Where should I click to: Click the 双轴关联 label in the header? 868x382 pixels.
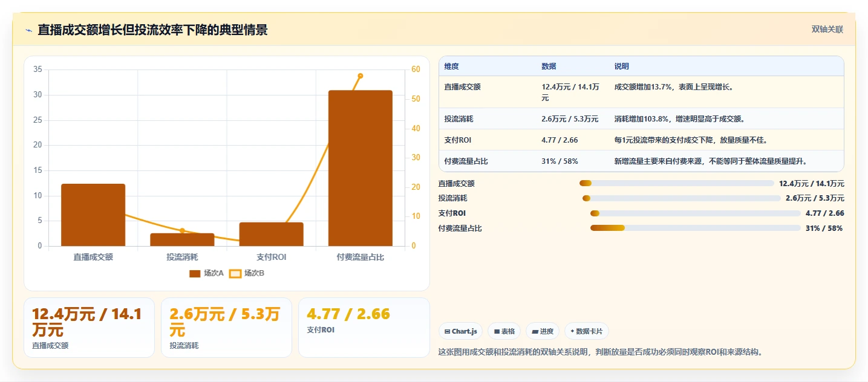[827, 30]
